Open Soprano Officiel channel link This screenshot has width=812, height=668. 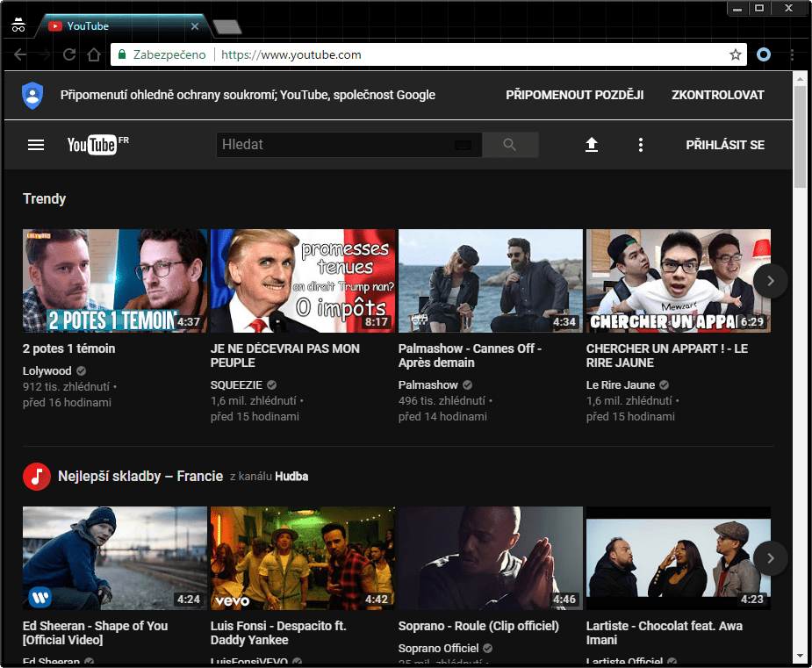point(439,649)
